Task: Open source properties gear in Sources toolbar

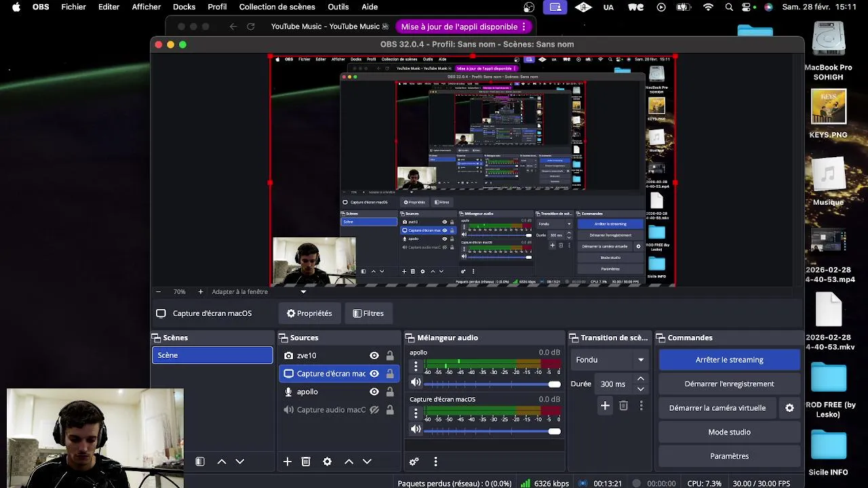Action: tap(328, 462)
